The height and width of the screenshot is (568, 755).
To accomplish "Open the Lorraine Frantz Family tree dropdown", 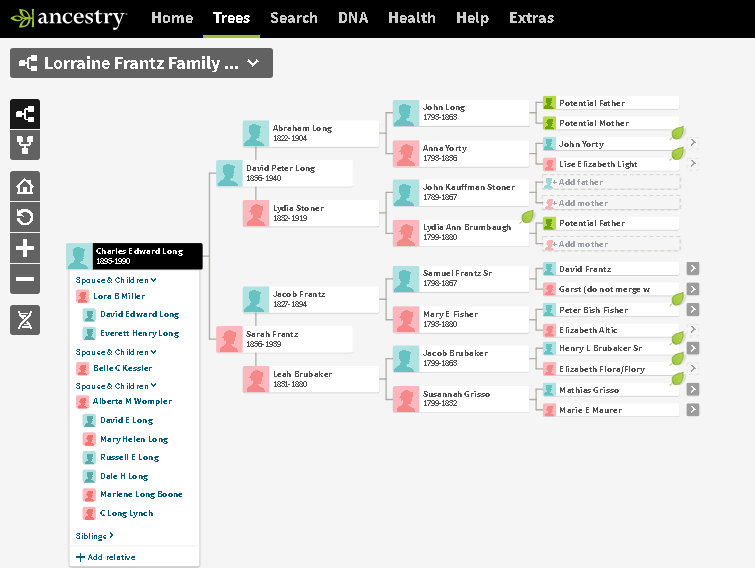I will [x=141, y=63].
